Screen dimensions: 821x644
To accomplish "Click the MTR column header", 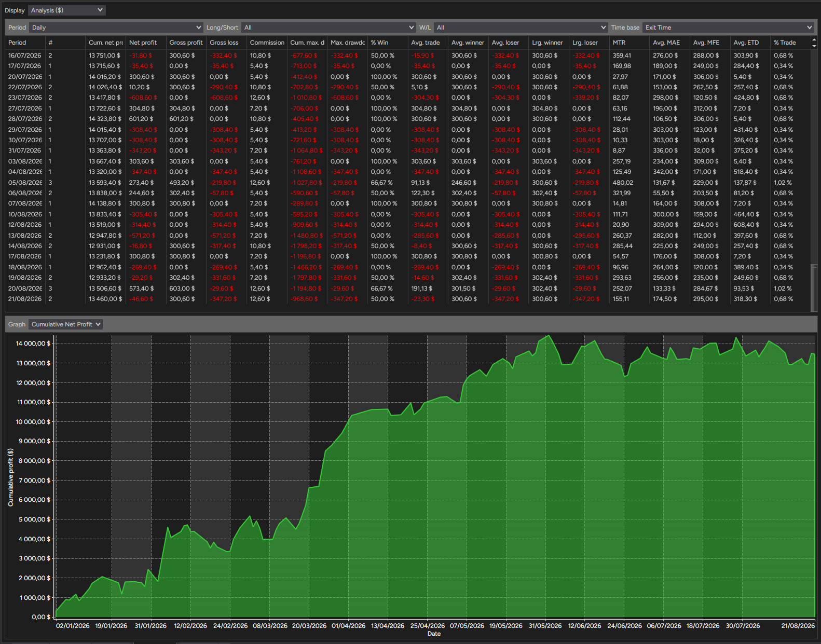I will point(630,43).
